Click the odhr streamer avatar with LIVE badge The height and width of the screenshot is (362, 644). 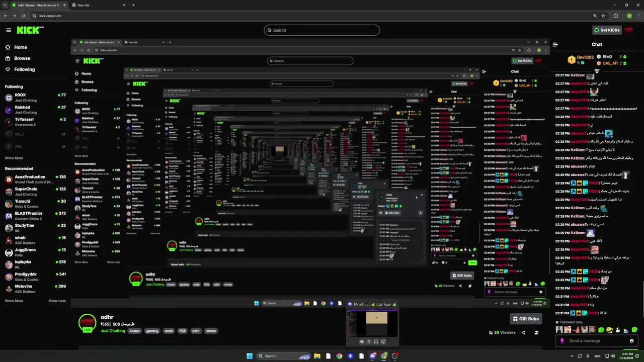(87, 323)
